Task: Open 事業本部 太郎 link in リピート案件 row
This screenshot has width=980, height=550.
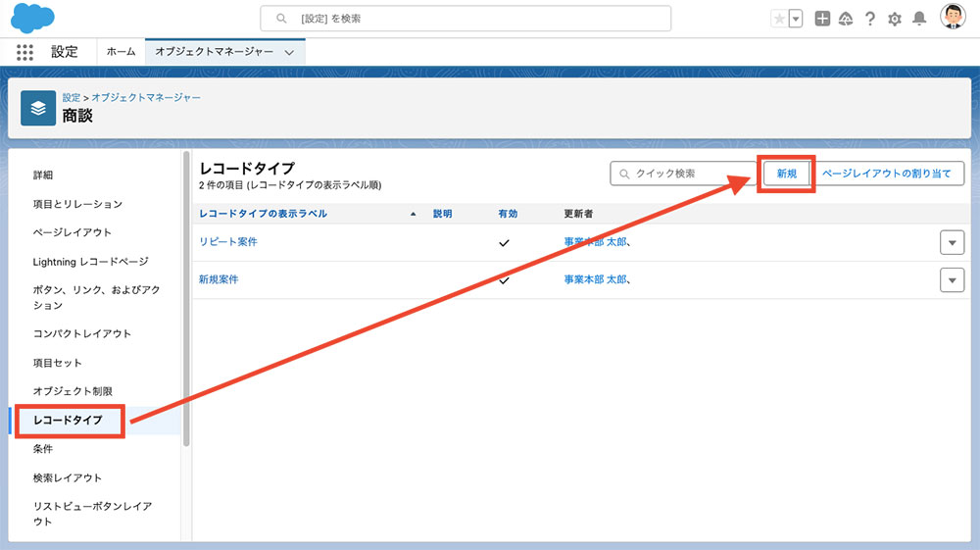Action: pos(596,242)
